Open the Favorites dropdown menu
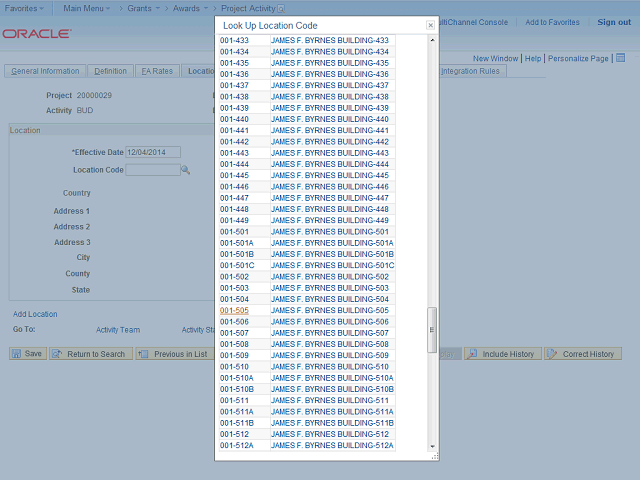Image resolution: width=640 pixels, height=480 pixels. (x=24, y=8)
